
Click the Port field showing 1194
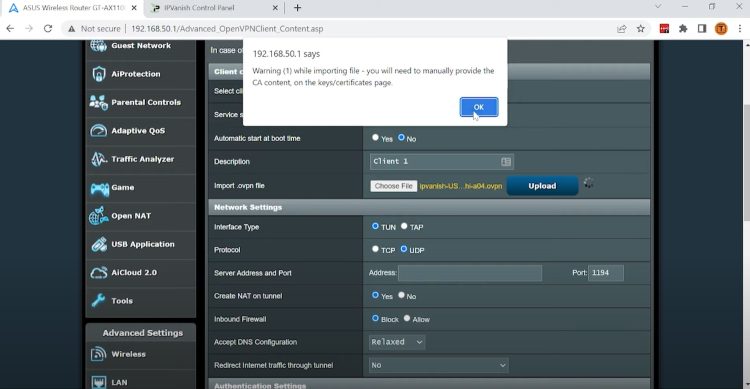coord(606,273)
